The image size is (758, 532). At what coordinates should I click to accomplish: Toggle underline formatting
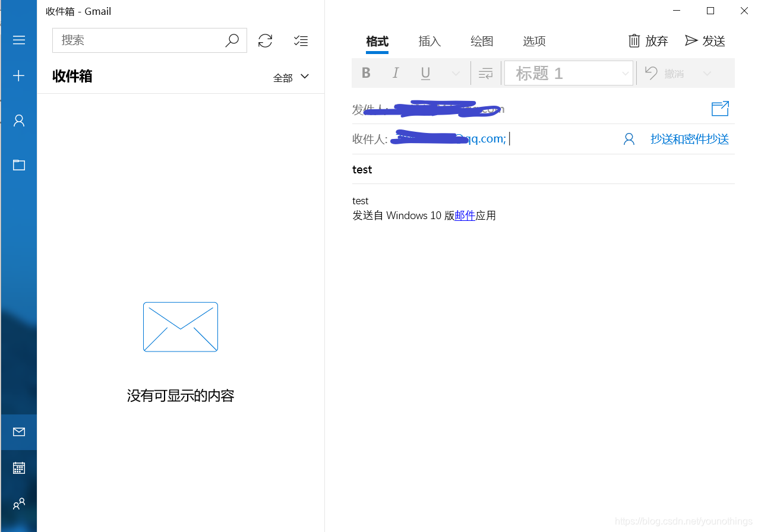425,72
